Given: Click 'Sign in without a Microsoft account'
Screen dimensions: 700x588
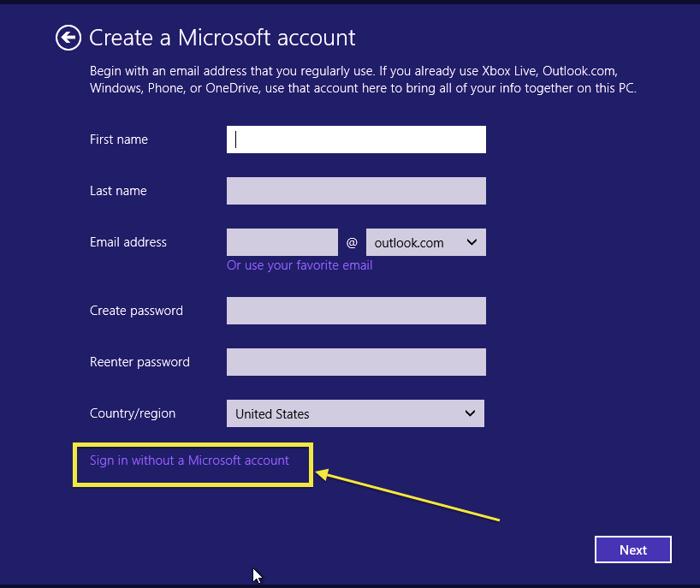Looking at the screenshot, I should point(189,460).
